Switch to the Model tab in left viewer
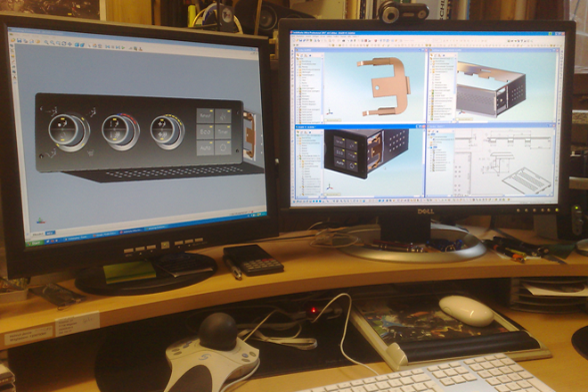 tap(38, 234)
